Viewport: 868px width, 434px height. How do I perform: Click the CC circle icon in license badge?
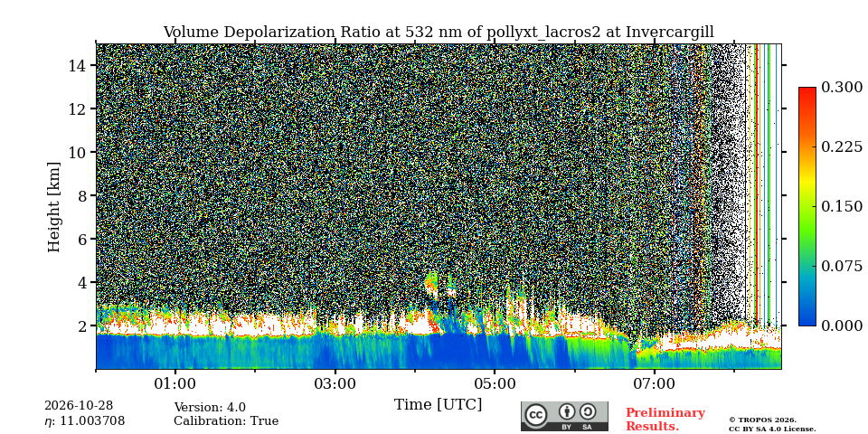coord(536,415)
